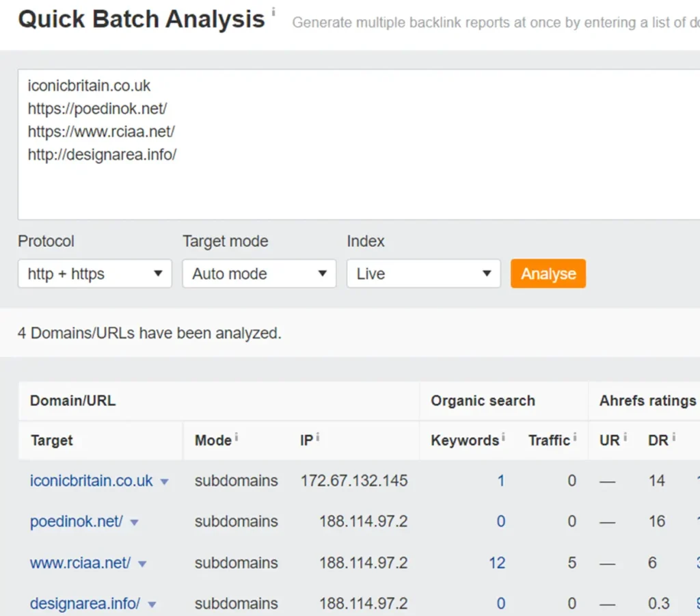Click the Target column header
This screenshot has height=616, width=700.
(x=52, y=440)
